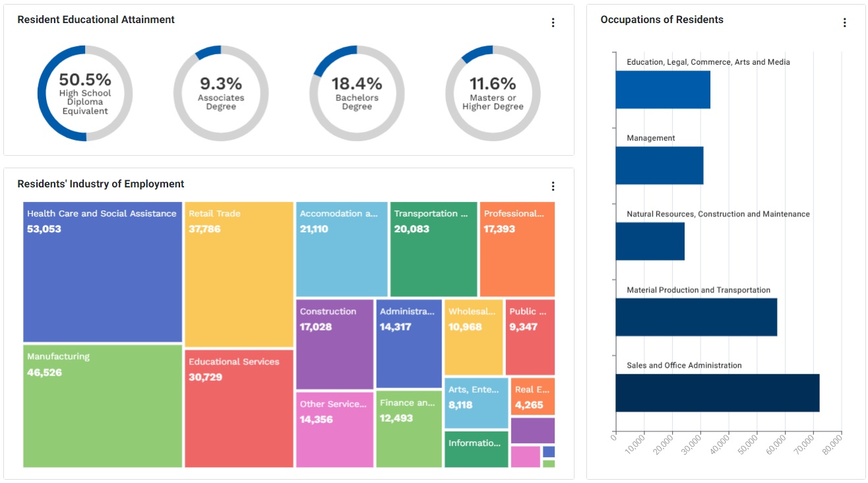The height and width of the screenshot is (483, 868).
Task: Select the Real Estate tile showing 4,265
Action: point(532,397)
